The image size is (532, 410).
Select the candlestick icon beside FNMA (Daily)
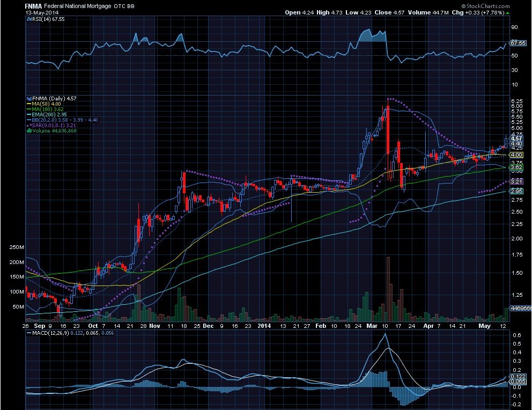pyautogui.click(x=29, y=98)
